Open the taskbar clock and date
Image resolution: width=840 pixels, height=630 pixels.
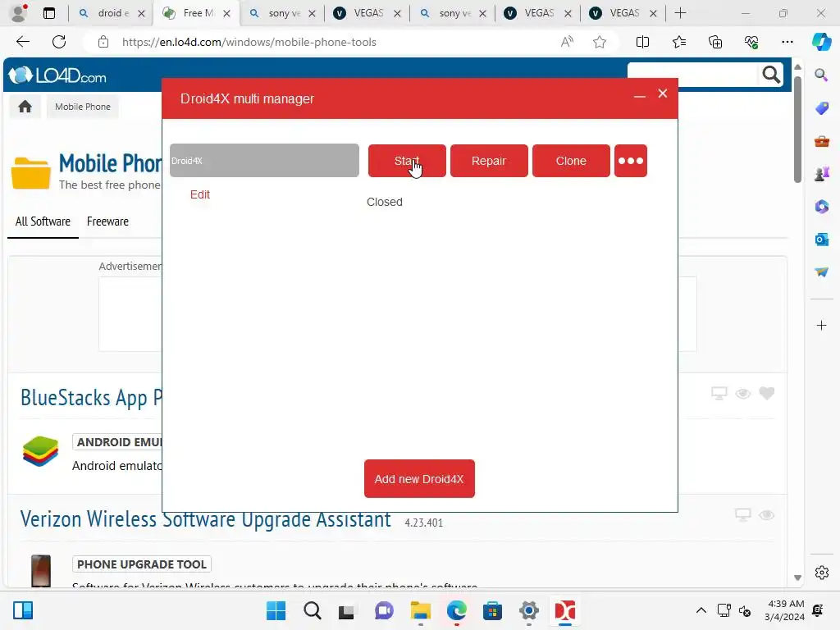(x=785, y=610)
